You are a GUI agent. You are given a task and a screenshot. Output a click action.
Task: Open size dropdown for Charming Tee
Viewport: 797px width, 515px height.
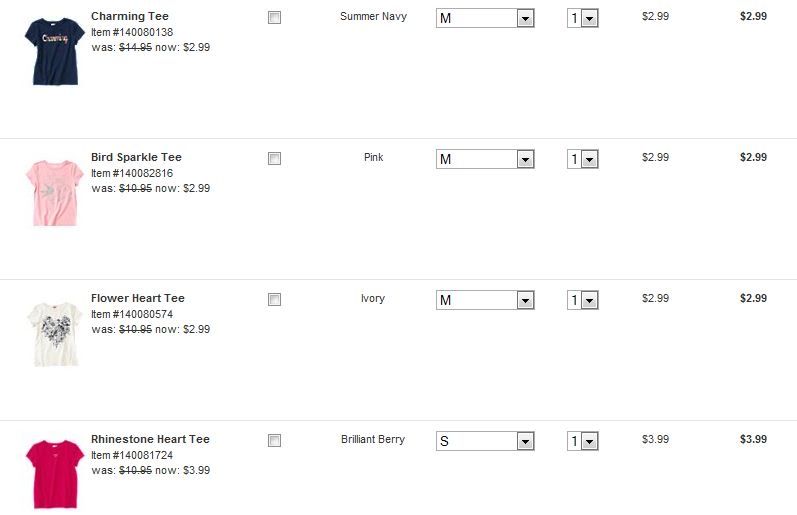pyautogui.click(x=485, y=19)
